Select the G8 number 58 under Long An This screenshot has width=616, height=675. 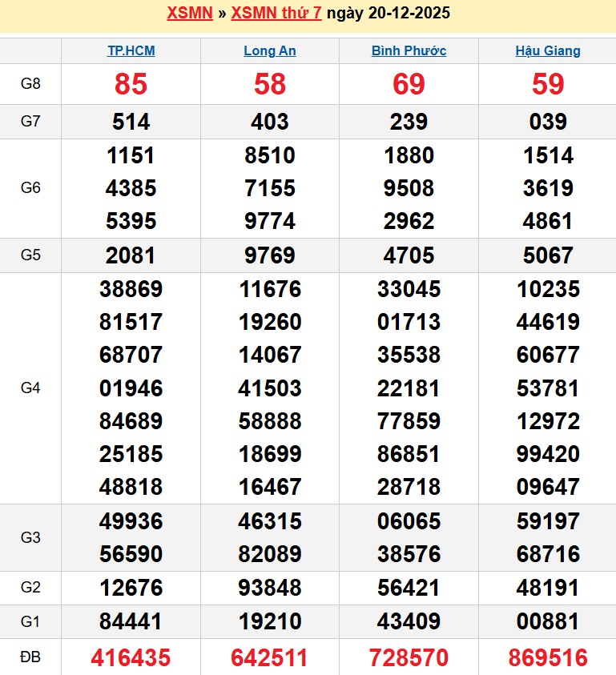click(270, 84)
